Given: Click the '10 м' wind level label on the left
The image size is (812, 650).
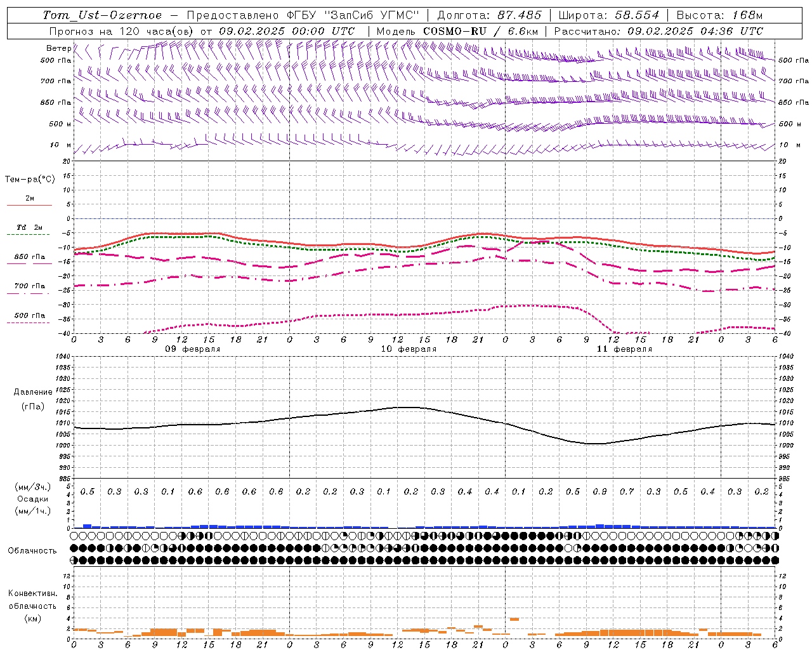Looking at the screenshot, I should 60,145.
